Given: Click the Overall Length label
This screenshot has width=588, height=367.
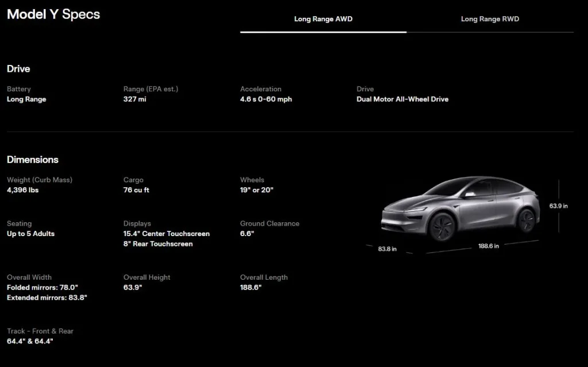Looking at the screenshot, I should 264,277.
